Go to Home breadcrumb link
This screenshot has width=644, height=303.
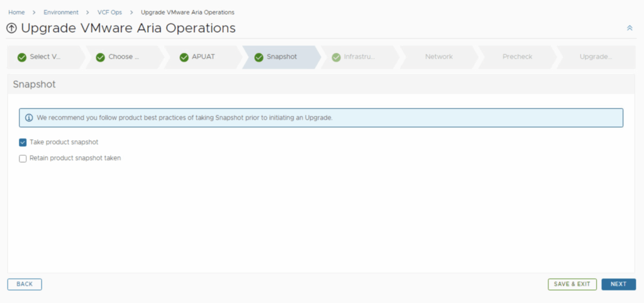coord(16,12)
